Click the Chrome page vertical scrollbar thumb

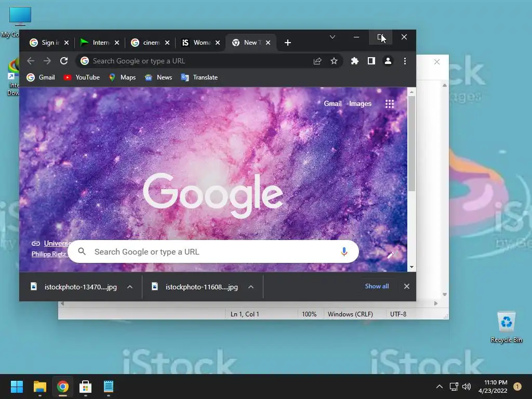tap(411, 144)
